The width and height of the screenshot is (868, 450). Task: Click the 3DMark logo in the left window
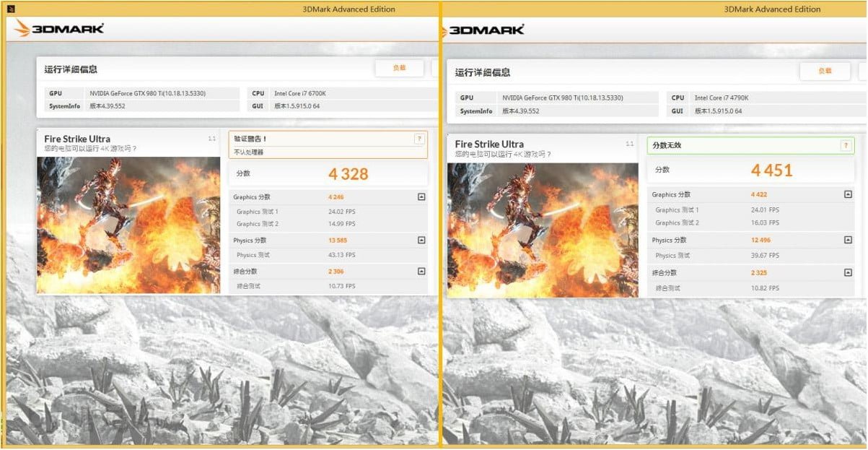coord(58,29)
